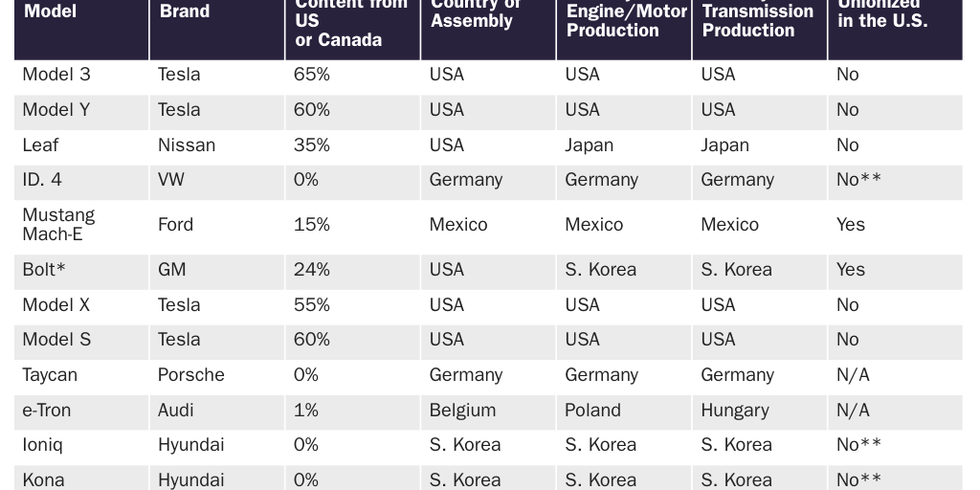Select the Country of Assembly header
The image size is (980, 490).
click(x=476, y=13)
